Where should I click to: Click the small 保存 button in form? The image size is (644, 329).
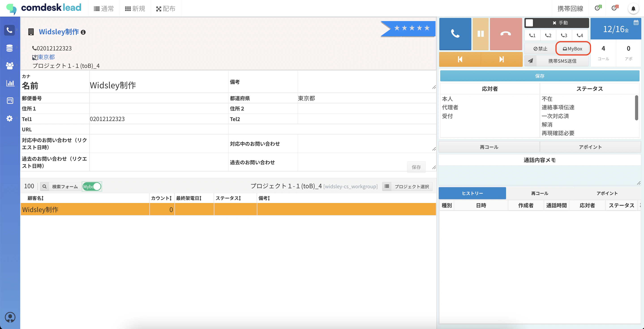[x=416, y=167]
